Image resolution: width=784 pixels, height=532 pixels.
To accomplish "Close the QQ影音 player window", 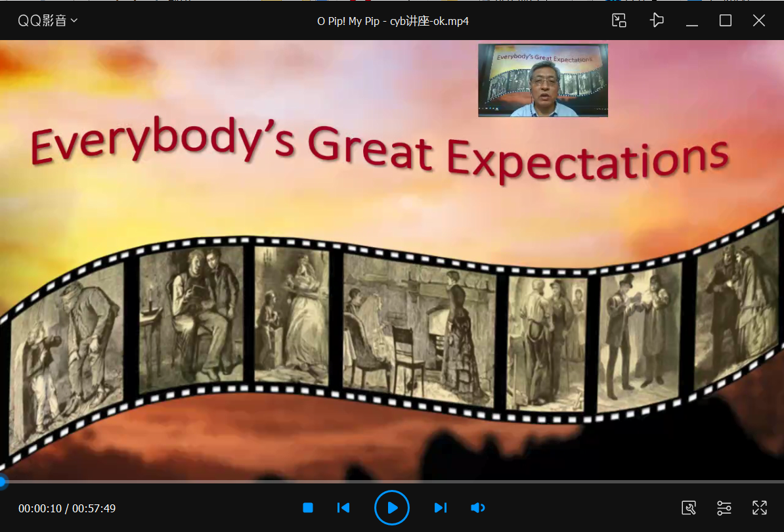I will [759, 20].
